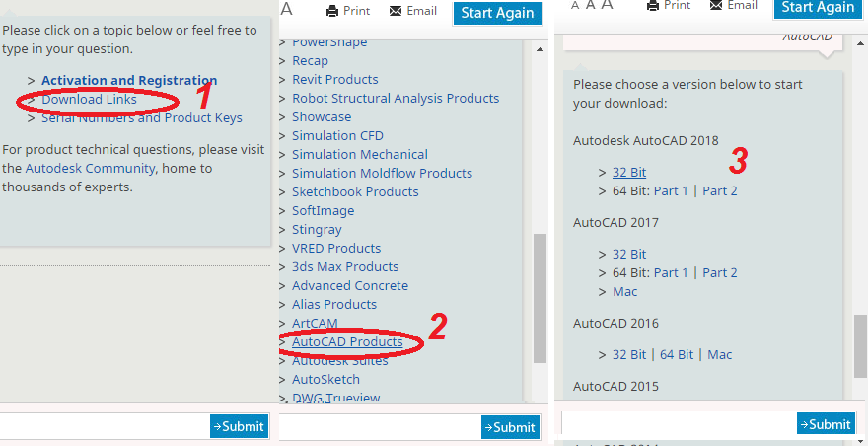The height and width of the screenshot is (448, 868).
Task: Click the Email envelope icon in the middle panel
Action: tap(396, 11)
